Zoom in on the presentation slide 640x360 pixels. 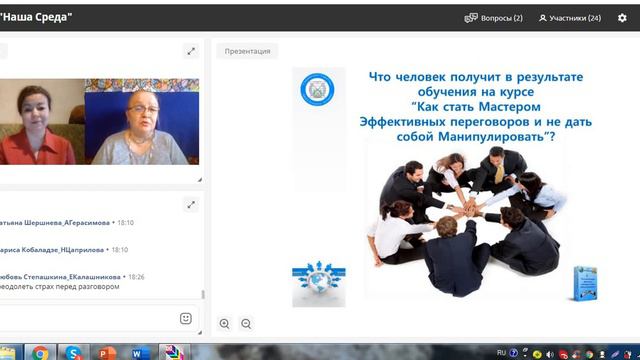224,324
